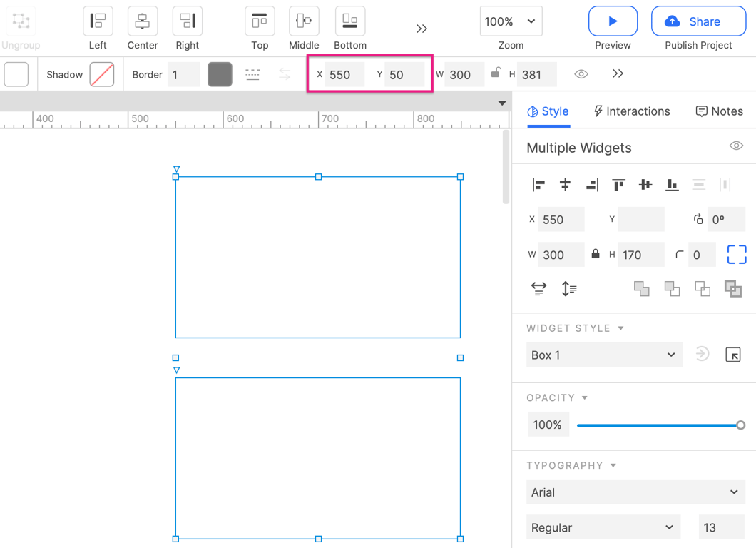Click the Preview play button

click(613, 21)
